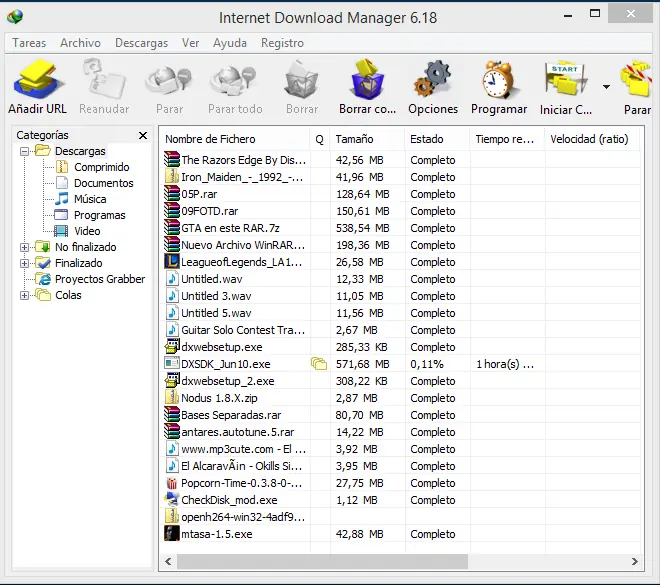Open Opciones gears icon
The image size is (660, 585).
(433, 79)
